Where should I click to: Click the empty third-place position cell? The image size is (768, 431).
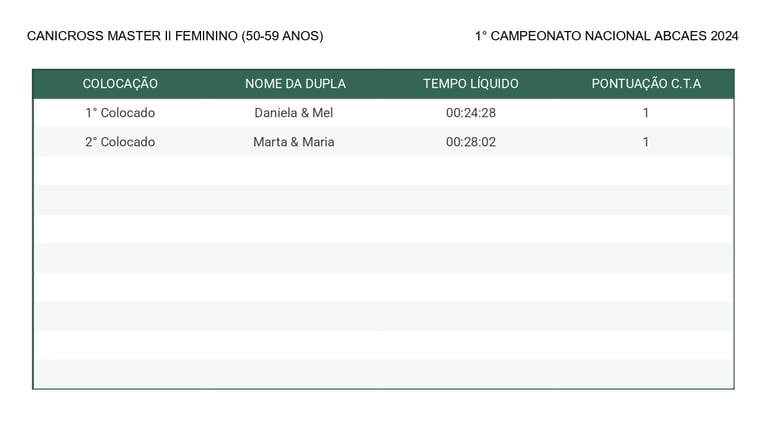pyautogui.click(x=120, y=171)
